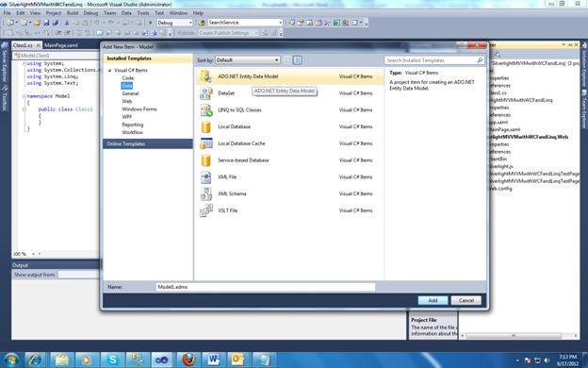Switch to medium icons list view in dialog

[x=298, y=60]
